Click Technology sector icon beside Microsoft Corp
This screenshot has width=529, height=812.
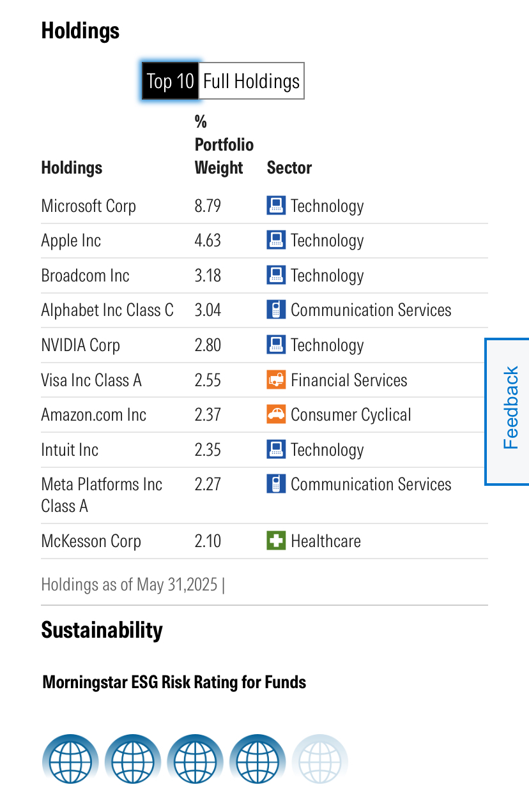pos(276,206)
